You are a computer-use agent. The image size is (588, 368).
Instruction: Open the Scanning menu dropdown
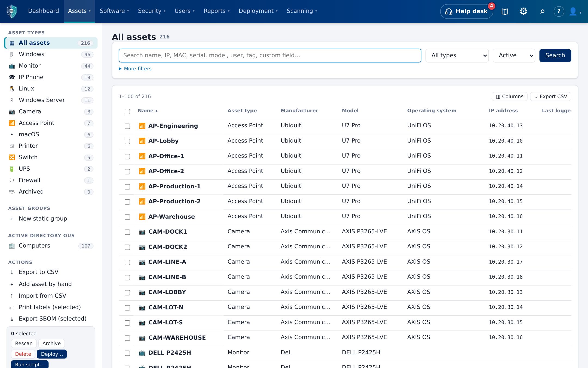coord(302,11)
